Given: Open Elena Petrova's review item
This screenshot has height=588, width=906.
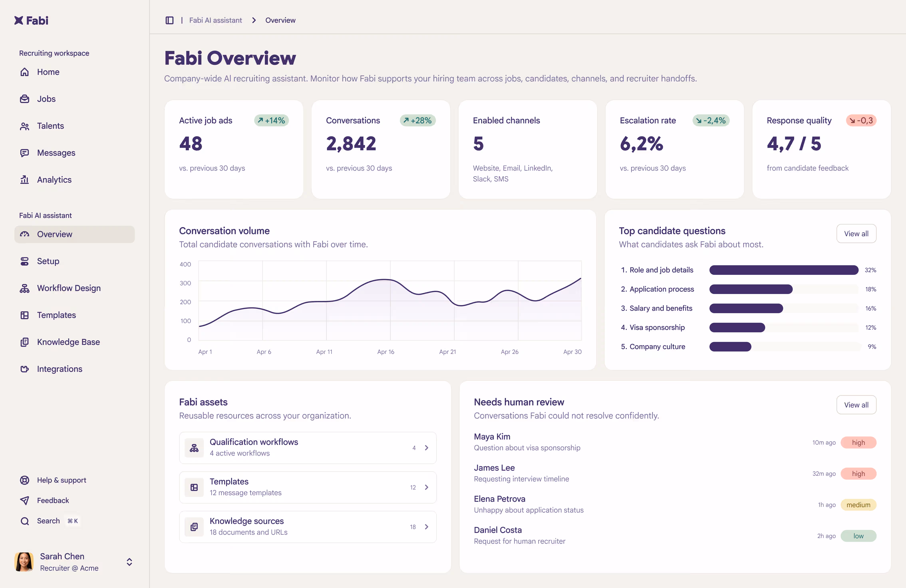Looking at the screenshot, I should 675,505.
